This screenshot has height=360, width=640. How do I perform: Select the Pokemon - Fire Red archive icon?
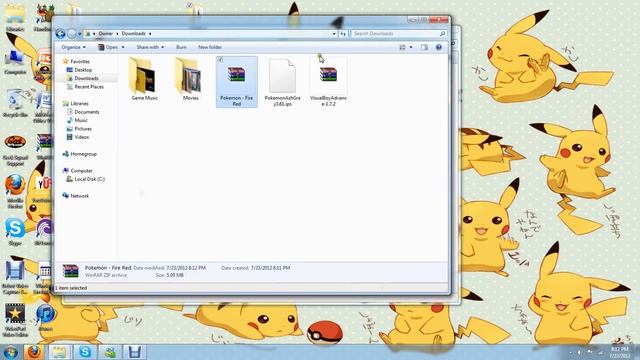236,75
